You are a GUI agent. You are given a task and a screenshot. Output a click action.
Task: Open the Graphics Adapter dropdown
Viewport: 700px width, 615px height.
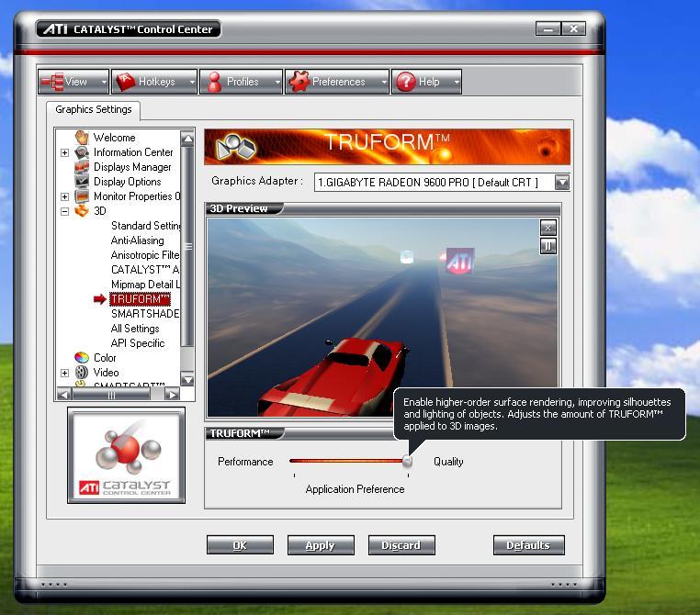point(562,183)
